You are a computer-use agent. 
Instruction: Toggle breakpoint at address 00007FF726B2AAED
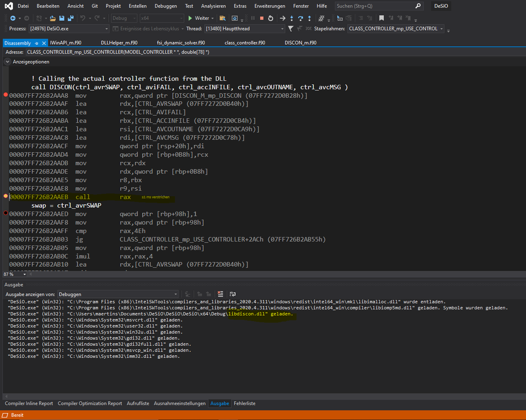[5, 213]
